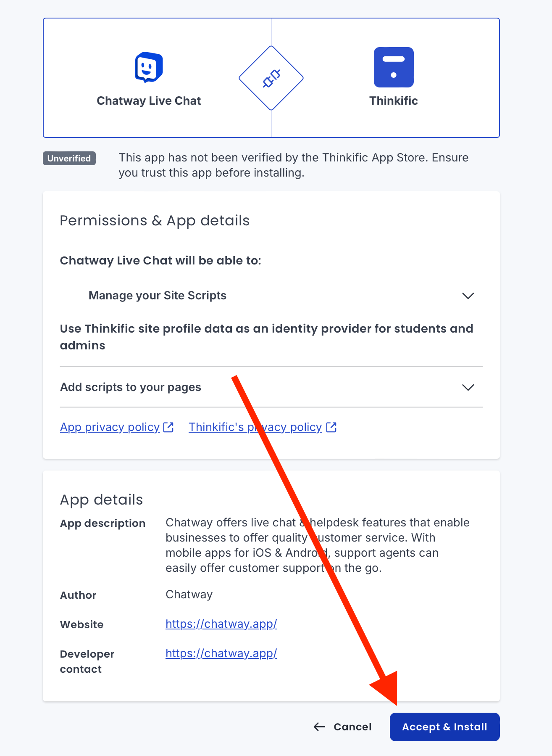
Task: Click the left arrow icon next to Cancel
Action: coord(320,727)
